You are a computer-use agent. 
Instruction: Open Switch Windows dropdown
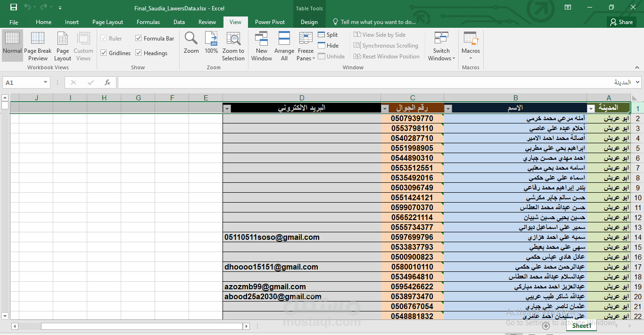(x=441, y=46)
